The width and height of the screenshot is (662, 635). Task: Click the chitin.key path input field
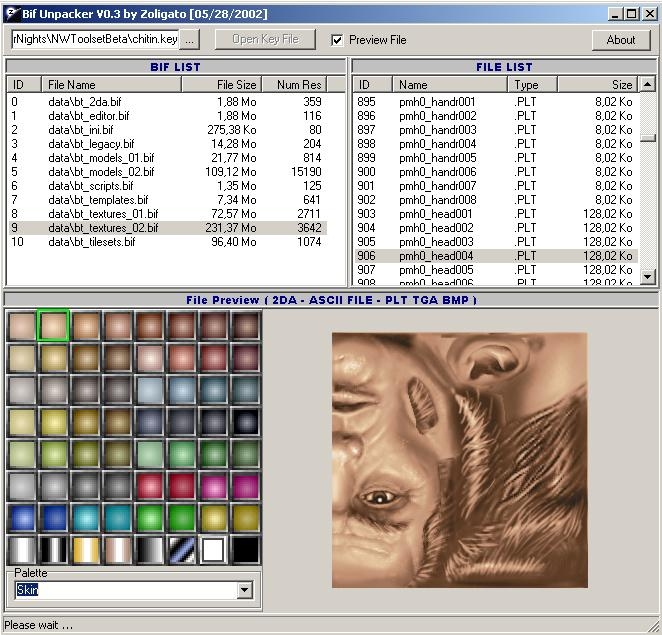point(95,39)
